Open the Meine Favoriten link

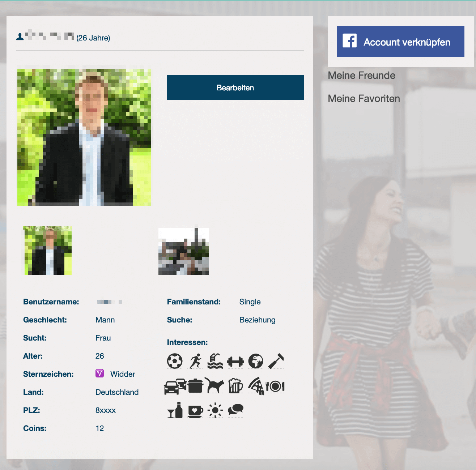364,99
